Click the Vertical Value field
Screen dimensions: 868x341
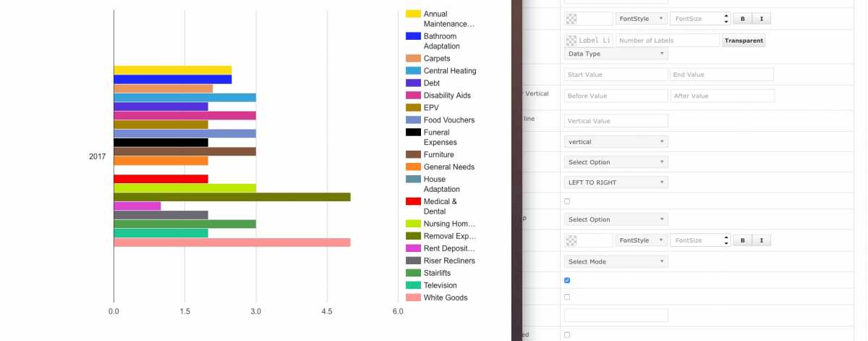click(x=616, y=121)
